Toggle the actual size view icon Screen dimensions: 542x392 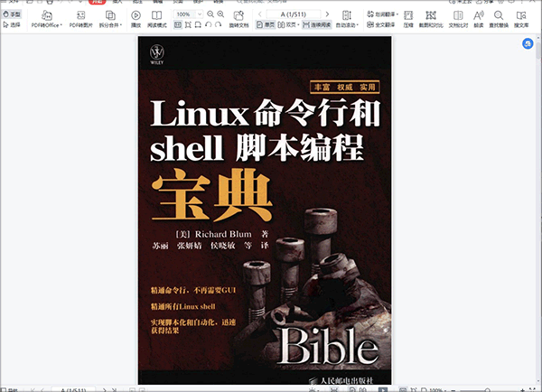pyautogui.click(x=178, y=25)
